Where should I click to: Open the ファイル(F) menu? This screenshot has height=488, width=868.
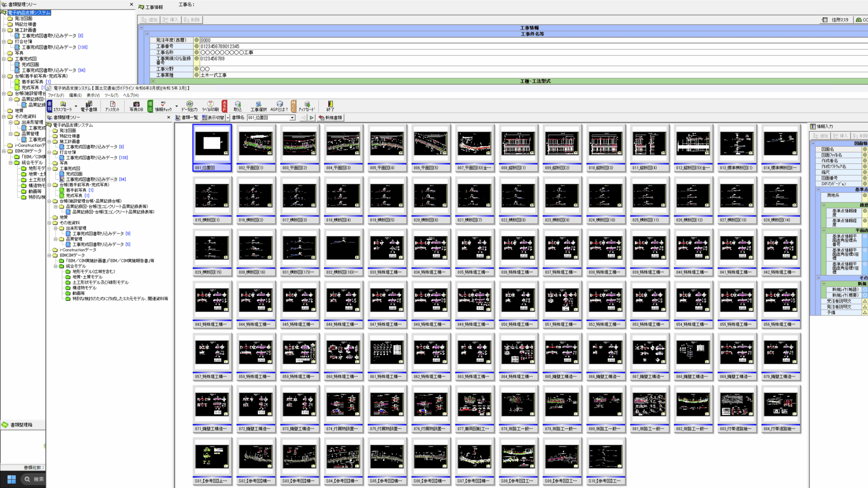pos(56,95)
